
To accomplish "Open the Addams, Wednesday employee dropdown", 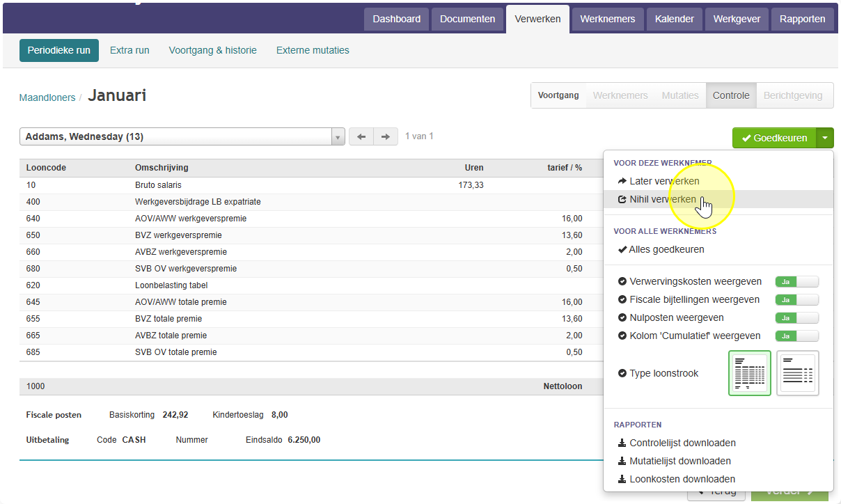I will click(182, 137).
